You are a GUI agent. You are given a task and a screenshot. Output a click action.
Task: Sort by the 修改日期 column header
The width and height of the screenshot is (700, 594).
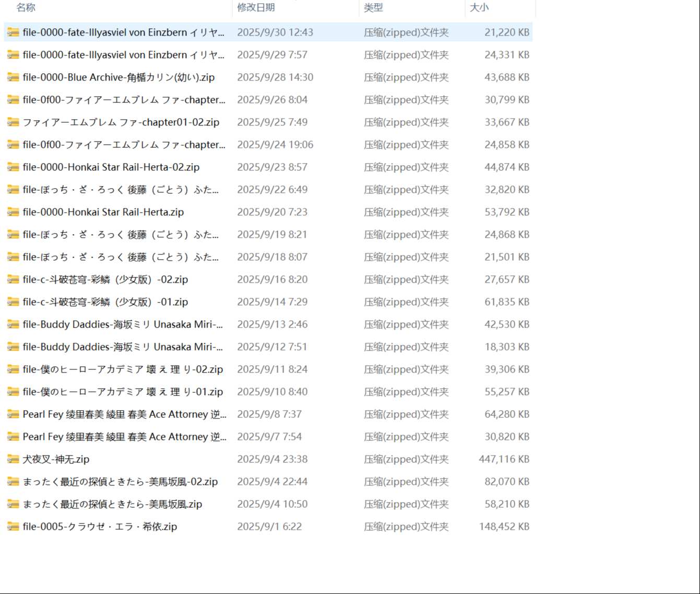click(x=256, y=7)
